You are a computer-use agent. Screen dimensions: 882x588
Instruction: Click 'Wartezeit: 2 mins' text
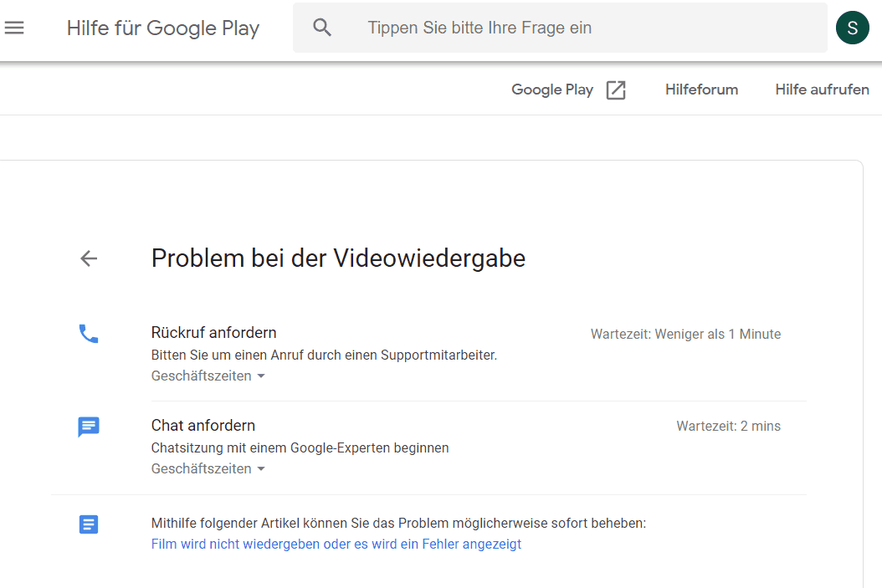click(x=728, y=426)
